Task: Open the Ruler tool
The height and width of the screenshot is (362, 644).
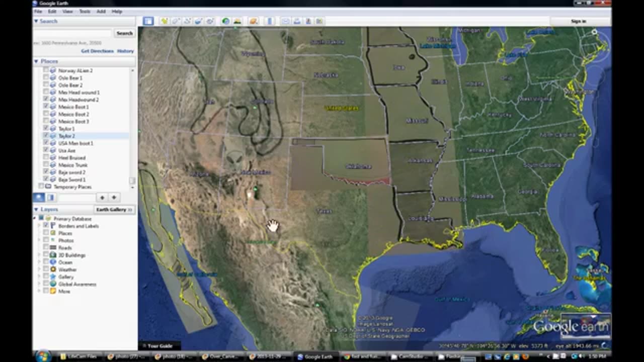Action: (269, 21)
